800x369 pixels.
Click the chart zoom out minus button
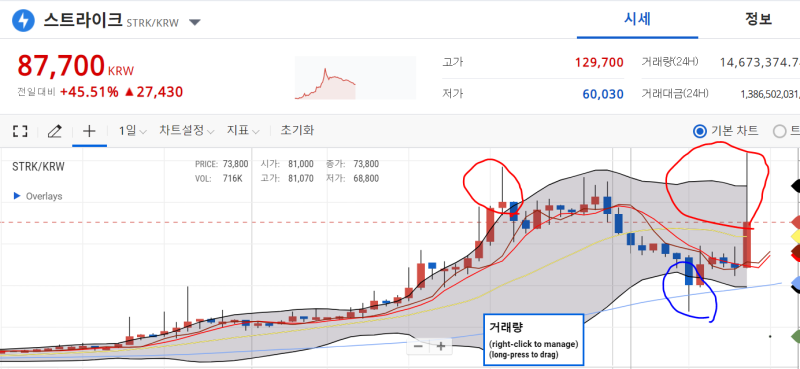[418, 347]
